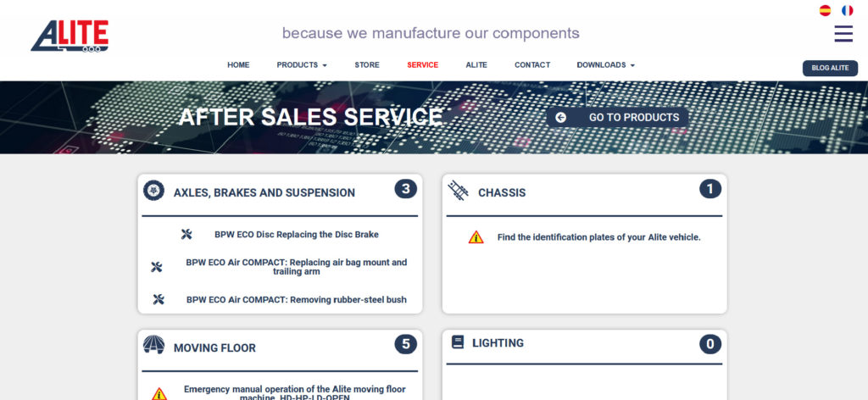
Task: Click the Axles, Brakes and Suspension heading
Action: (x=264, y=192)
